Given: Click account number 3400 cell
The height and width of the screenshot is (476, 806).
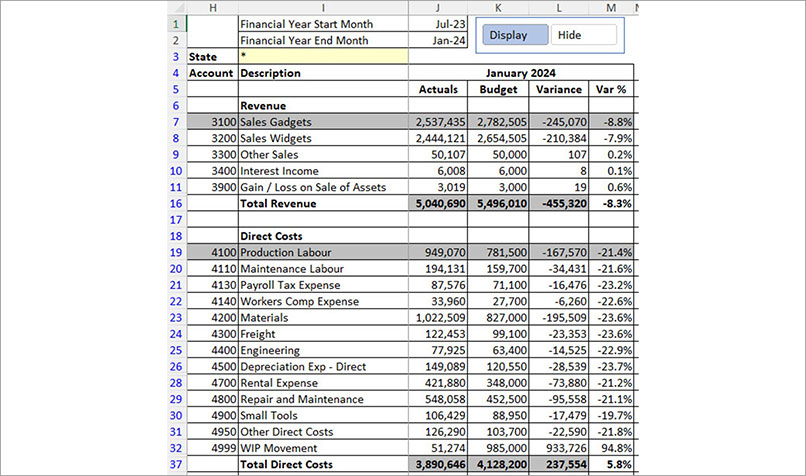Looking at the screenshot, I should (213, 171).
